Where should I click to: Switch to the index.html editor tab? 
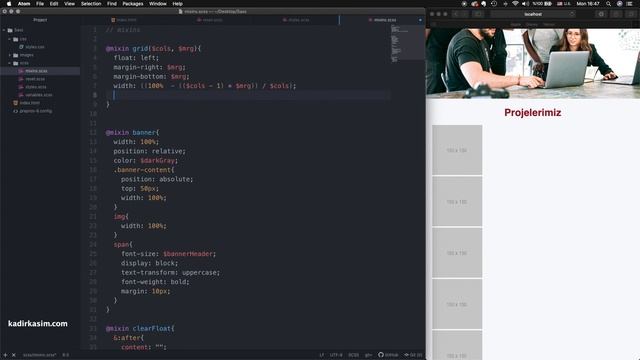tap(124, 20)
